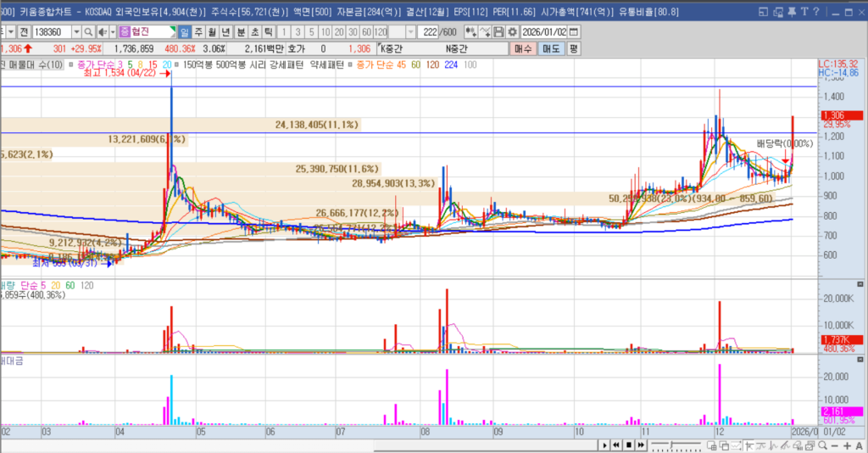868x453 pixels.
Task: Click the line chart type icon
Action: pos(487,31)
